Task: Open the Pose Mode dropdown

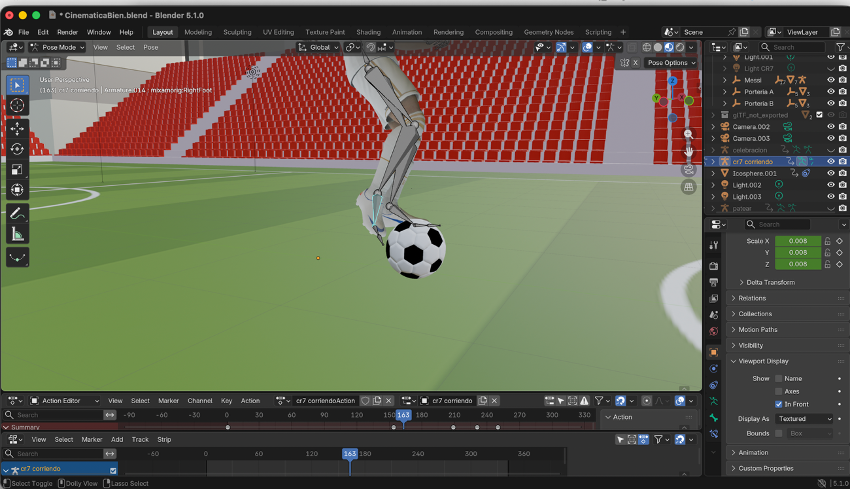Action: point(58,47)
